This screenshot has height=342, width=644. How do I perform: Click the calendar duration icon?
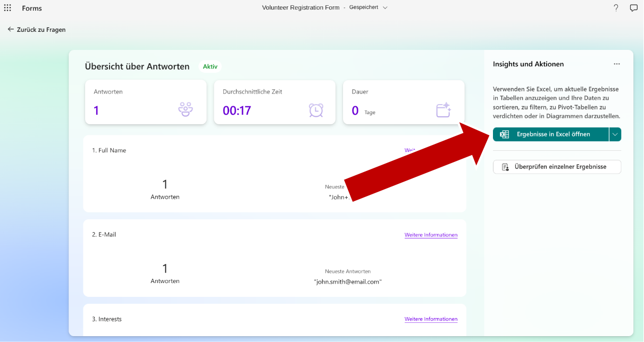pyautogui.click(x=443, y=110)
